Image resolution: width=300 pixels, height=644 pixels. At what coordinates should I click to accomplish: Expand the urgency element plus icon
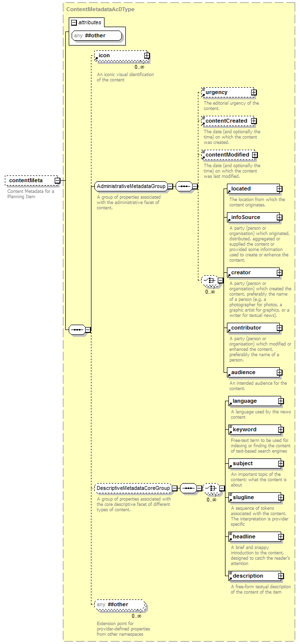click(x=254, y=93)
